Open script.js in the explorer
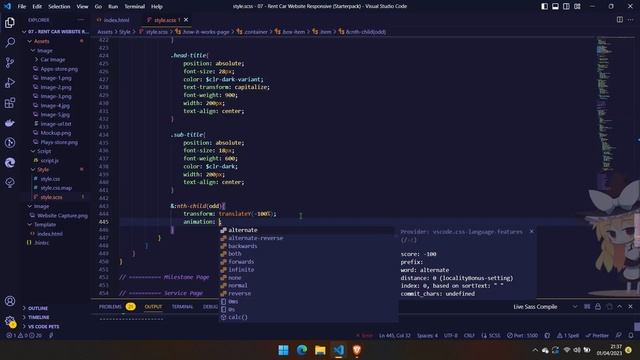Image resolution: width=640 pixels, height=360 pixels. point(49,160)
